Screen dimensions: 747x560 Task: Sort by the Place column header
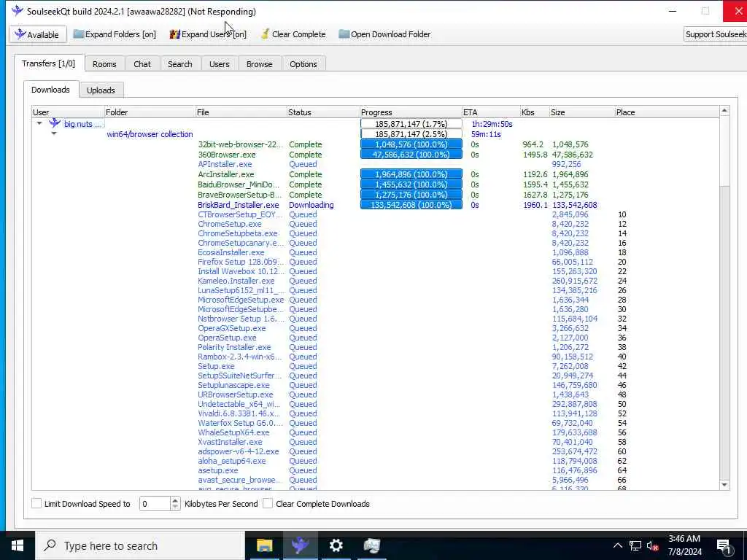tap(667, 112)
